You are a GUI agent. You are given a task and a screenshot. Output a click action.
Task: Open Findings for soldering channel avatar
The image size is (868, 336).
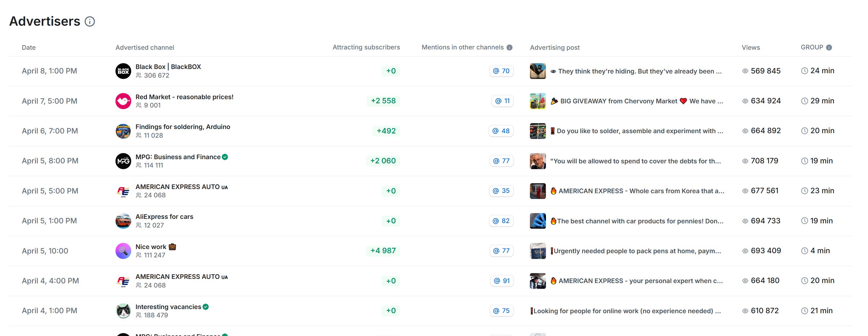tap(123, 131)
